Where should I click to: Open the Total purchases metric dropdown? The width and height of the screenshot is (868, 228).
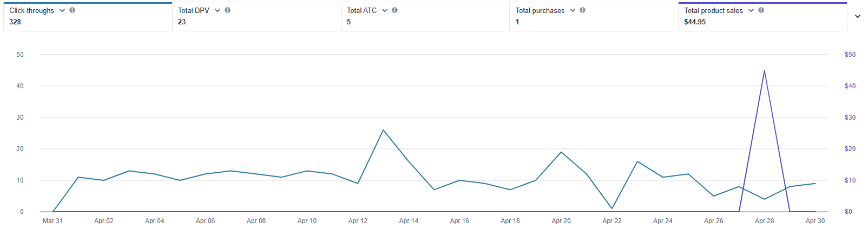(x=573, y=10)
